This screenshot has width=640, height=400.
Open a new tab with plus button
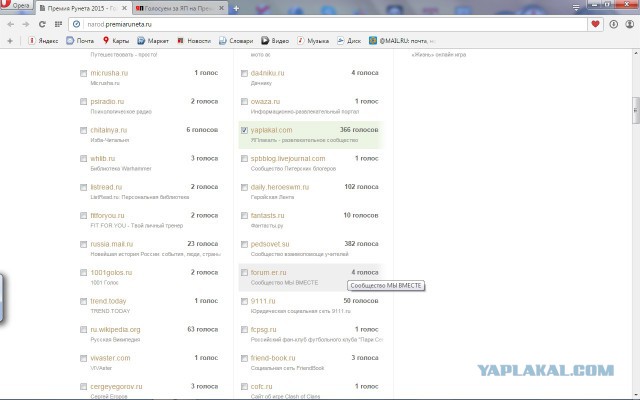(236, 8)
